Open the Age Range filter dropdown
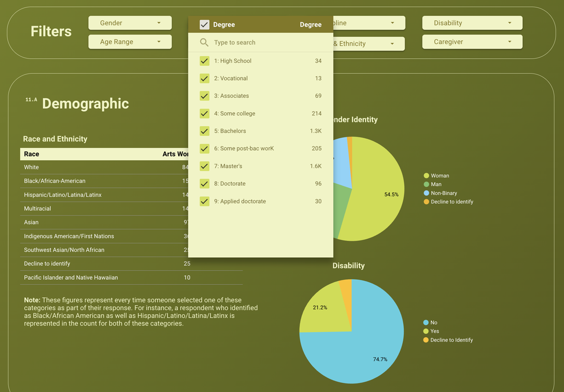564x392 pixels. (x=130, y=42)
